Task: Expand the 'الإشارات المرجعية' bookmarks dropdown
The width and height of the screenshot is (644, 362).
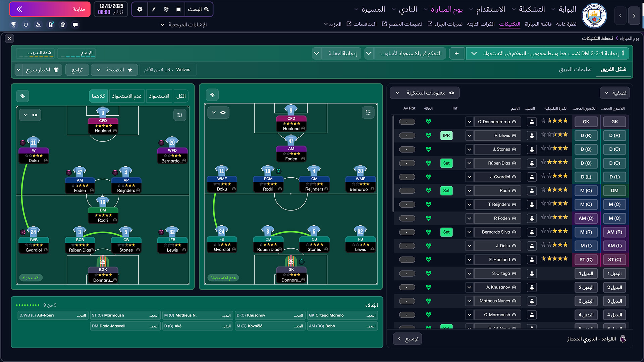Action: tap(183, 25)
